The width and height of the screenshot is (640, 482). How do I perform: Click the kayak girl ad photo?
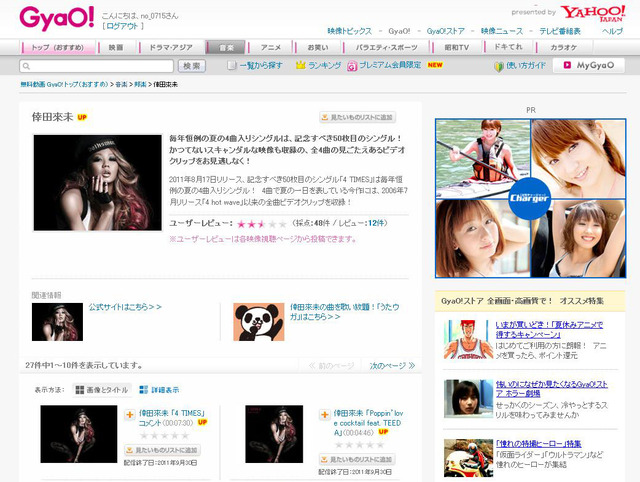(x=483, y=158)
